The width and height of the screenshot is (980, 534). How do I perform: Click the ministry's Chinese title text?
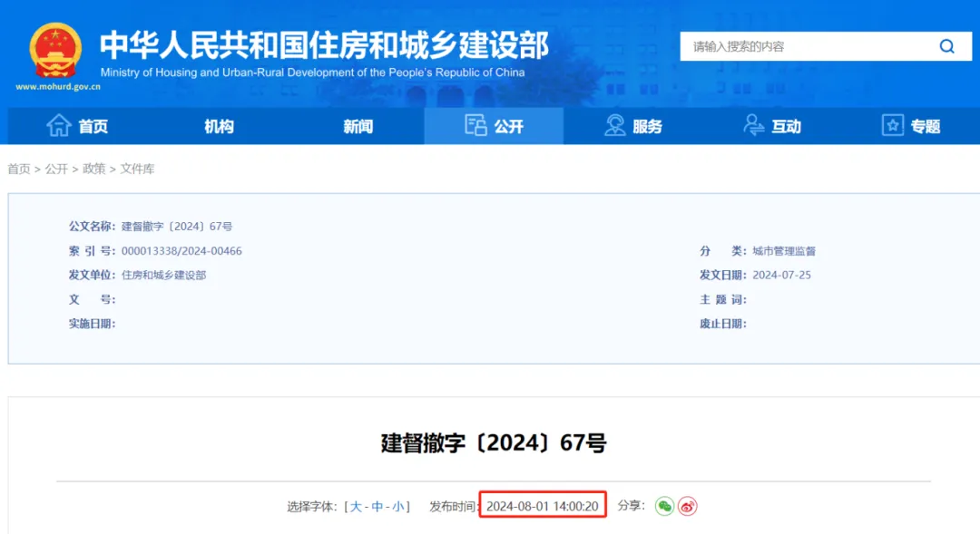[x=323, y=44]
